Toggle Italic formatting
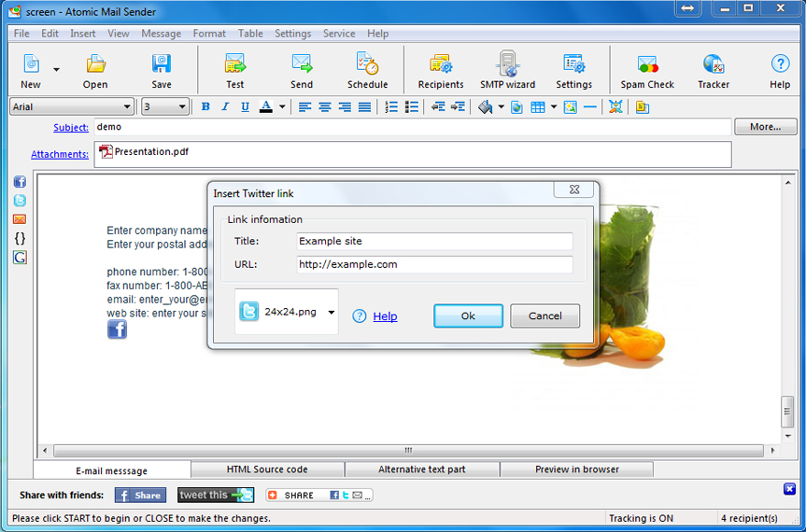The image size is (806, 532). [x=225, y=106]
